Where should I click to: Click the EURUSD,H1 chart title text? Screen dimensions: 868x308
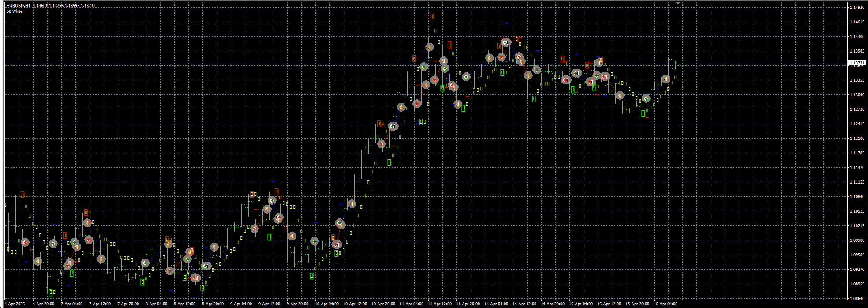coord(19,6)
